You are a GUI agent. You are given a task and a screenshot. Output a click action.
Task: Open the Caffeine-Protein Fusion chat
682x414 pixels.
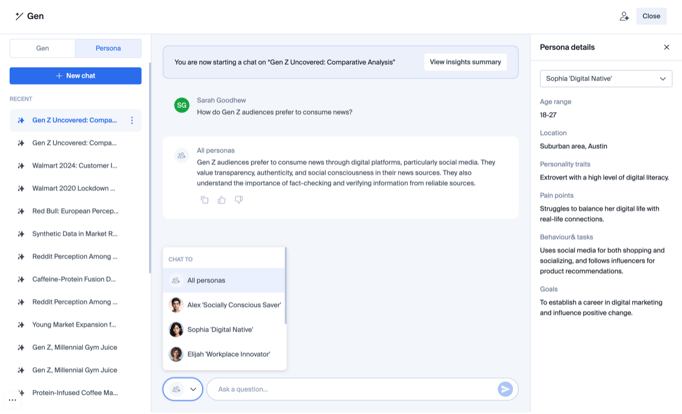click(74, 279)
